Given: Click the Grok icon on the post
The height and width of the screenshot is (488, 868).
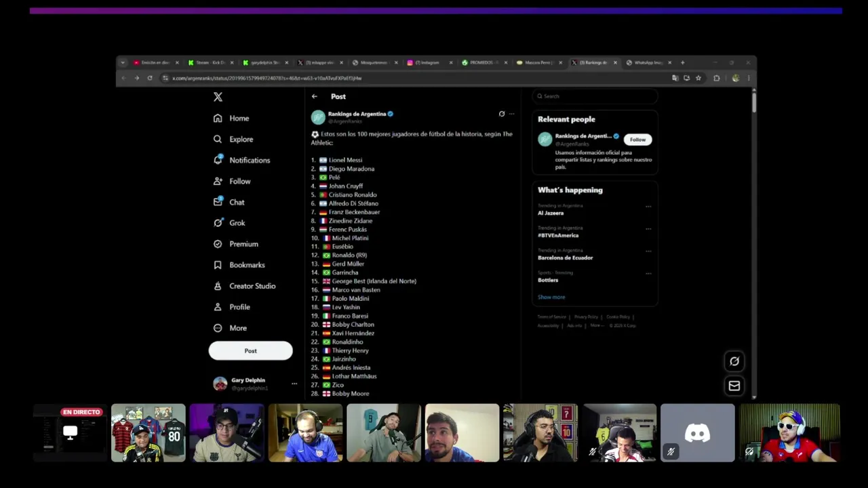Looking at the screenshot, I should point(502,114).
